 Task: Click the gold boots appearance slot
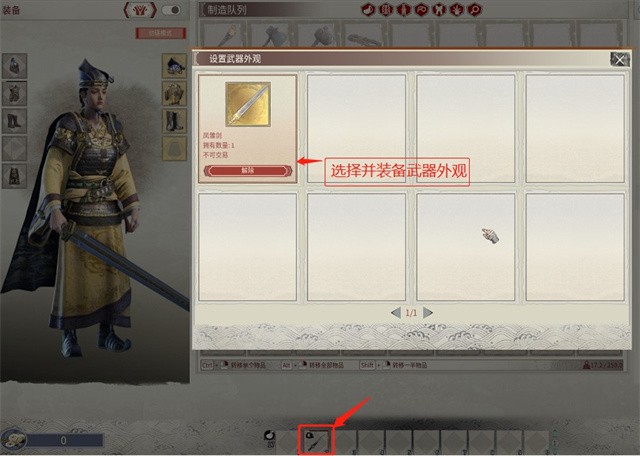(174, 121)
